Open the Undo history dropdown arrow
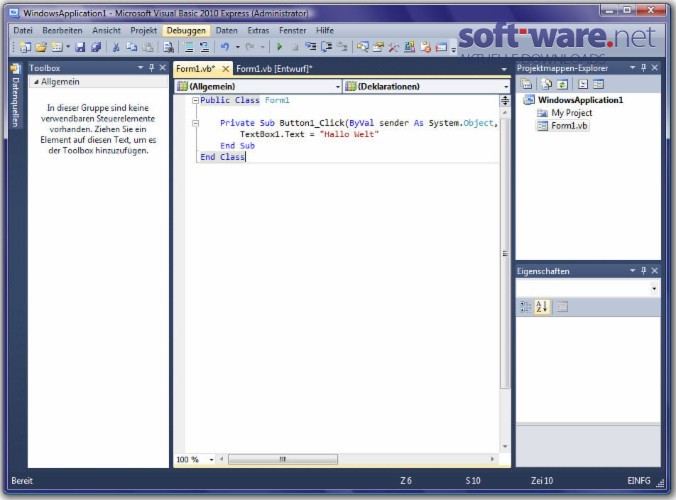Viewport: 676px width, 500px height. click(x=237, y=47)
